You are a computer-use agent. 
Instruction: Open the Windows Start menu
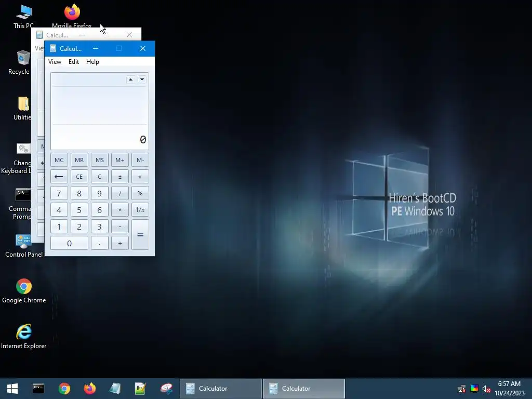point(12,389)
